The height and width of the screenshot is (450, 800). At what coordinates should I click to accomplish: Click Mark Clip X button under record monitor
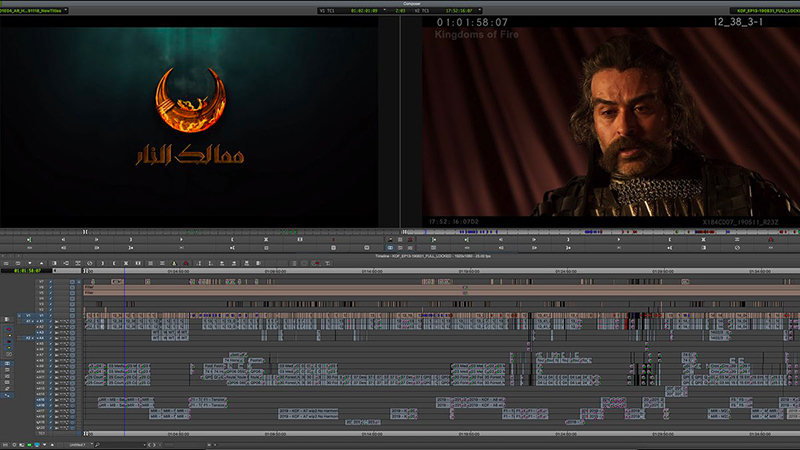703,239
